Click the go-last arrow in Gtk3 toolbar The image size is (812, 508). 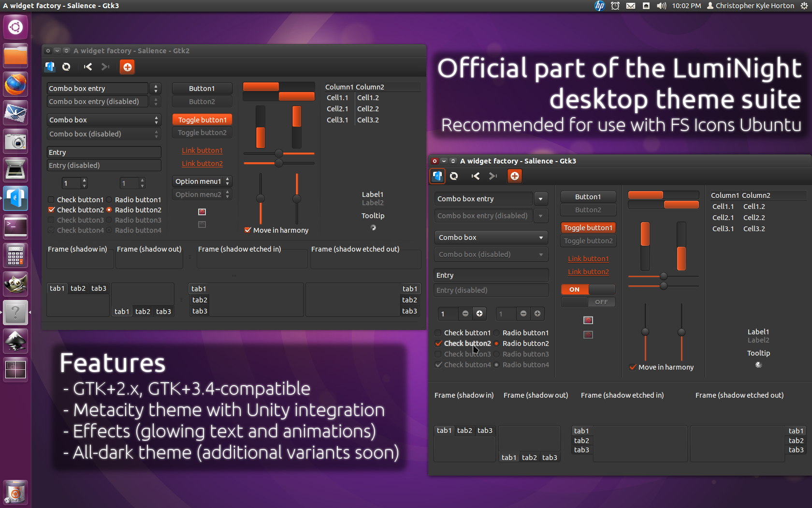[x=493, y=176]
